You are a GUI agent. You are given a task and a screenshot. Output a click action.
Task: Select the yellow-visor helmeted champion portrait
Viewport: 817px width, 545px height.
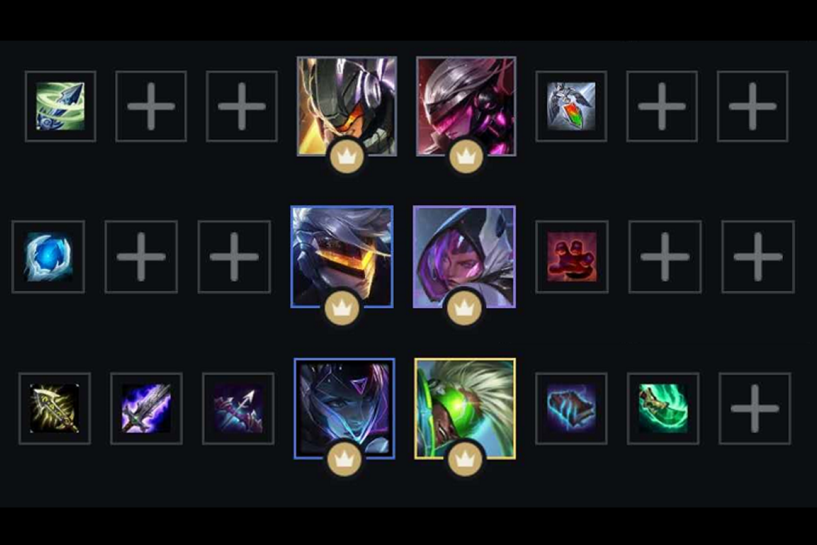(x=347, y=106)
